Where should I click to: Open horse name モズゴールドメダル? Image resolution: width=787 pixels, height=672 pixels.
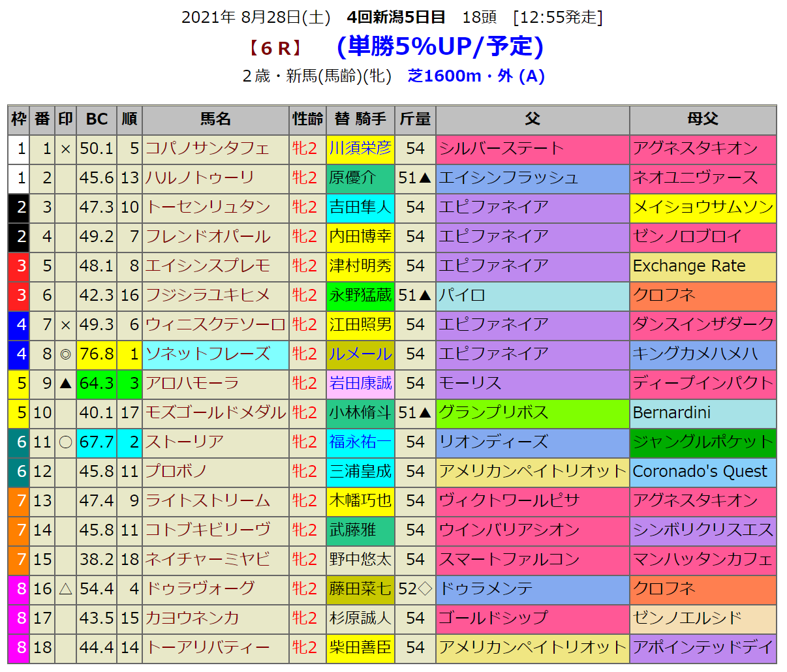215,413
